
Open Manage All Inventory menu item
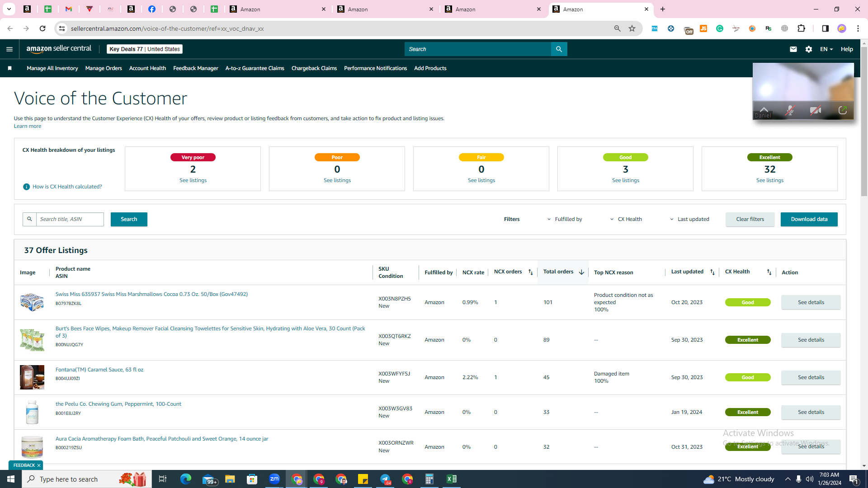[x=52, y=68]
